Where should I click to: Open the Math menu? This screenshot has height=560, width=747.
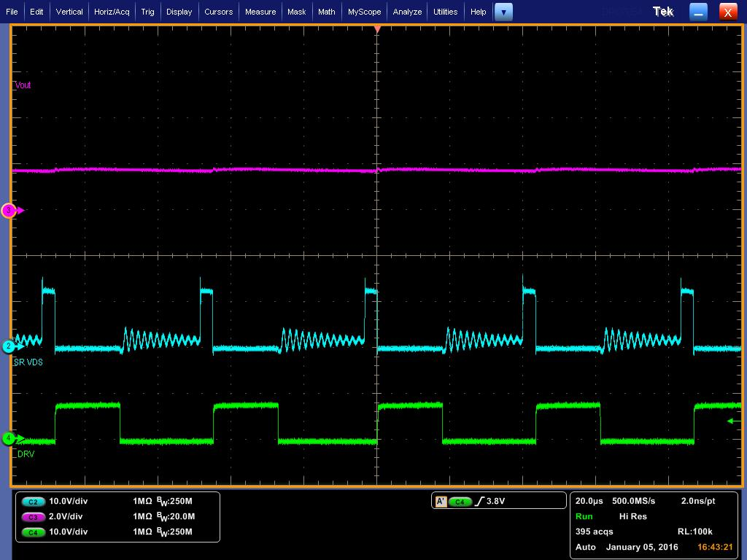326,12
